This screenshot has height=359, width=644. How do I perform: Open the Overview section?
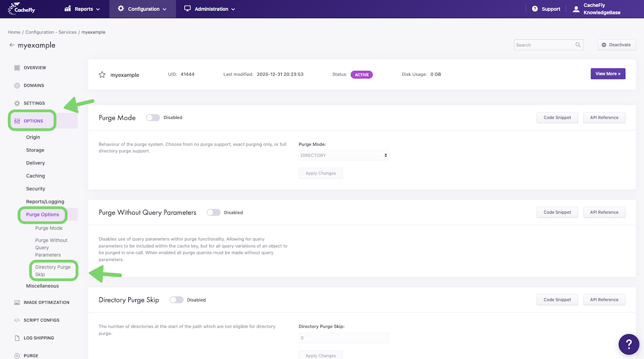pyautogui.click(x=35, y=68)
